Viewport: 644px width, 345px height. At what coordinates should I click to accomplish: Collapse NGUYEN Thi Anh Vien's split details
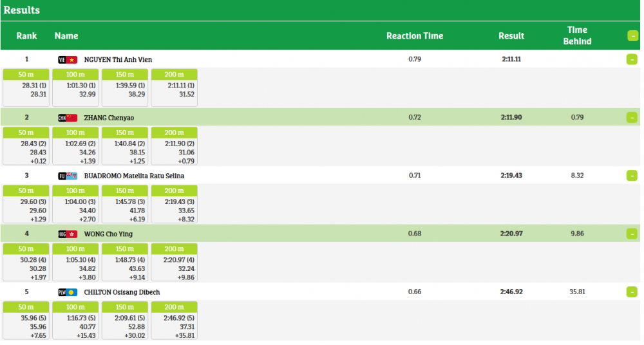[632, 60]
